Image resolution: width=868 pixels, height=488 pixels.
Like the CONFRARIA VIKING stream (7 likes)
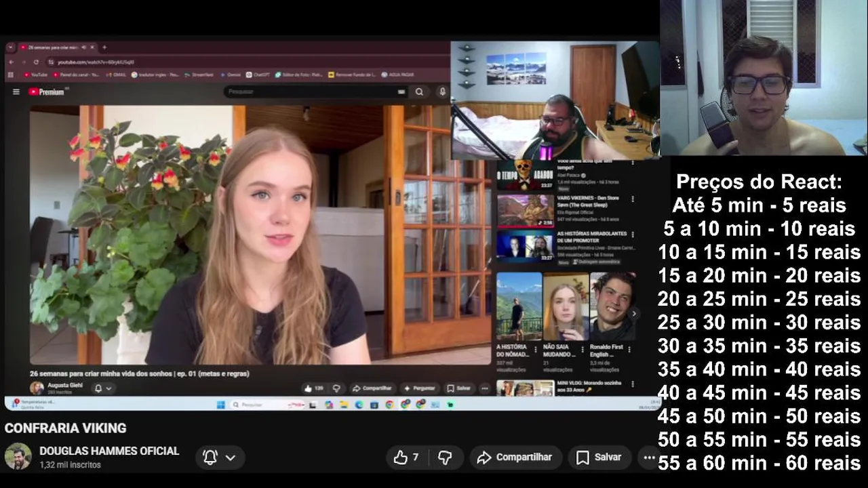(x=406, y=457)
